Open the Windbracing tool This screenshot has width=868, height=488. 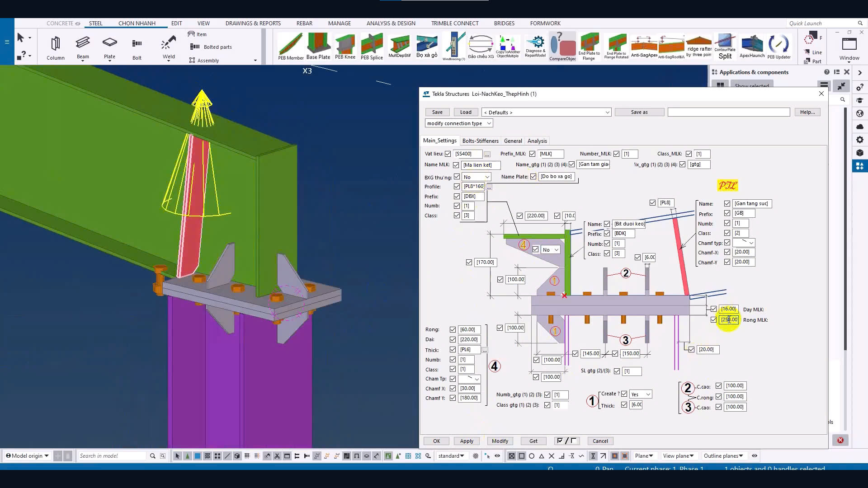pos(454,47)
